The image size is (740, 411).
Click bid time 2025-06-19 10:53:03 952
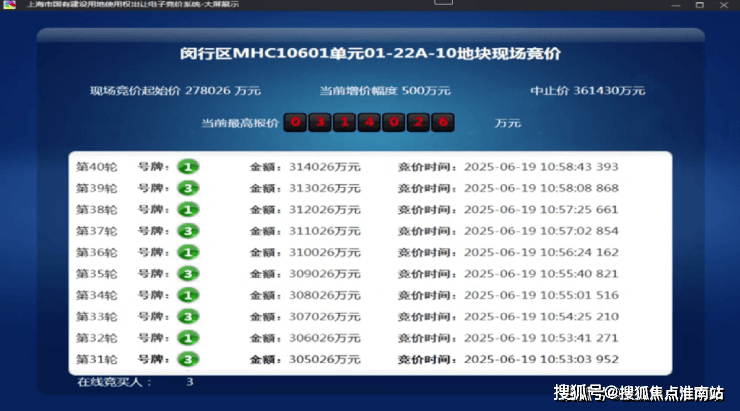(x=541, y=360)
